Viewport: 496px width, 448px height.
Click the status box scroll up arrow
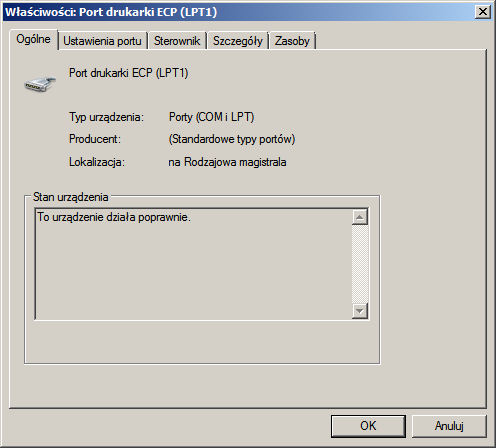click(x=360, y=217)
